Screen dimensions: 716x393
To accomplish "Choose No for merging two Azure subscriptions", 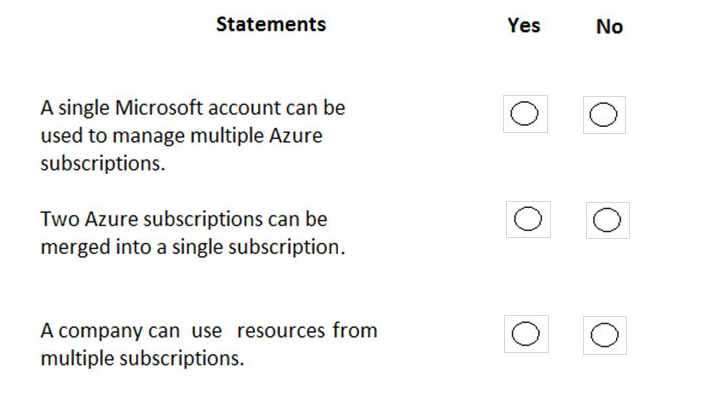I will (x=607, y=220).
